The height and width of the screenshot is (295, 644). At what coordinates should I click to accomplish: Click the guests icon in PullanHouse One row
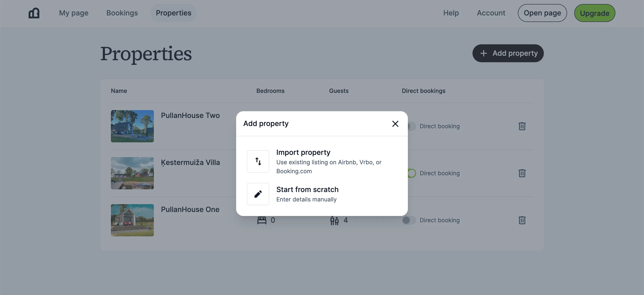click(x=334, y=220)
